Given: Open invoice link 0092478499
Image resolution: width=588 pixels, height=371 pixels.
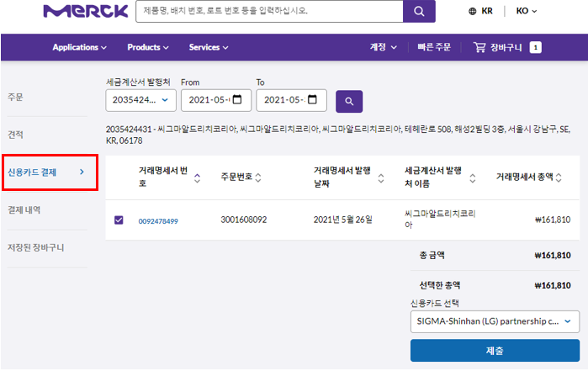Looking at the screenshot, I should point(158,221).
